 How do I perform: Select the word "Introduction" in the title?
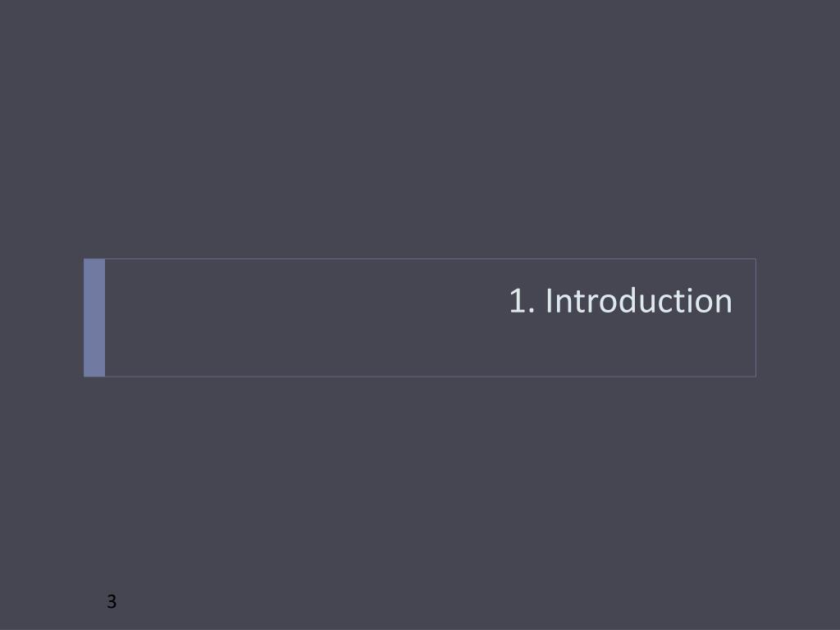point(638,300)
